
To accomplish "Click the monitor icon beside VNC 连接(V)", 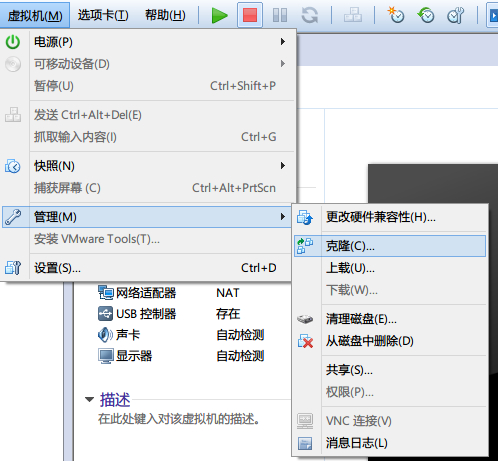I will point(305,421).
